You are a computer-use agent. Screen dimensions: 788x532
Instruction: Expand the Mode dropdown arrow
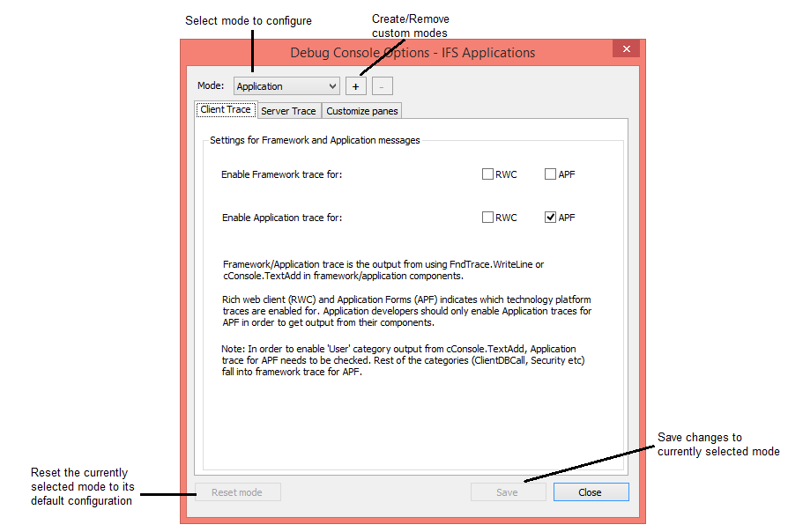point(332,86)
